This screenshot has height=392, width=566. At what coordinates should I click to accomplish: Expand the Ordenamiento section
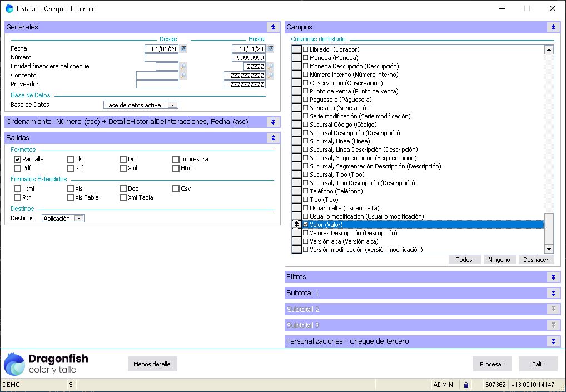tap(273, 122)
